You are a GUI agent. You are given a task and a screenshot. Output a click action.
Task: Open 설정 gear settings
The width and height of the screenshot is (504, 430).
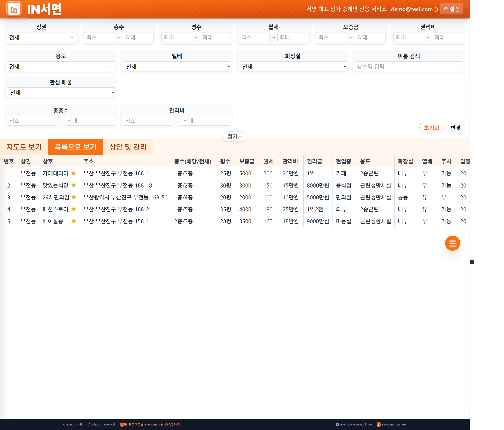pos(452,9)
